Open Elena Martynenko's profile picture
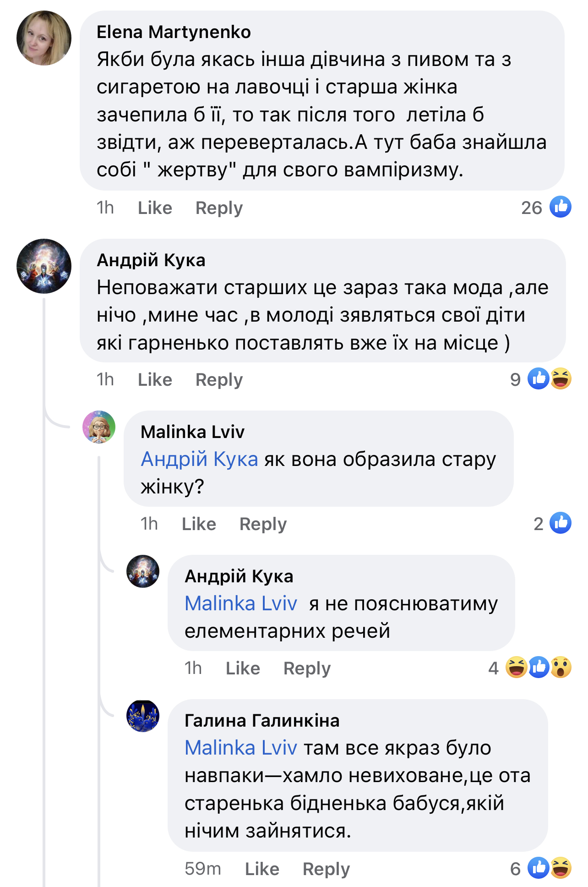The height and width of the screenshot is (887, 588). pyautogui.click(x=44, y=38)
